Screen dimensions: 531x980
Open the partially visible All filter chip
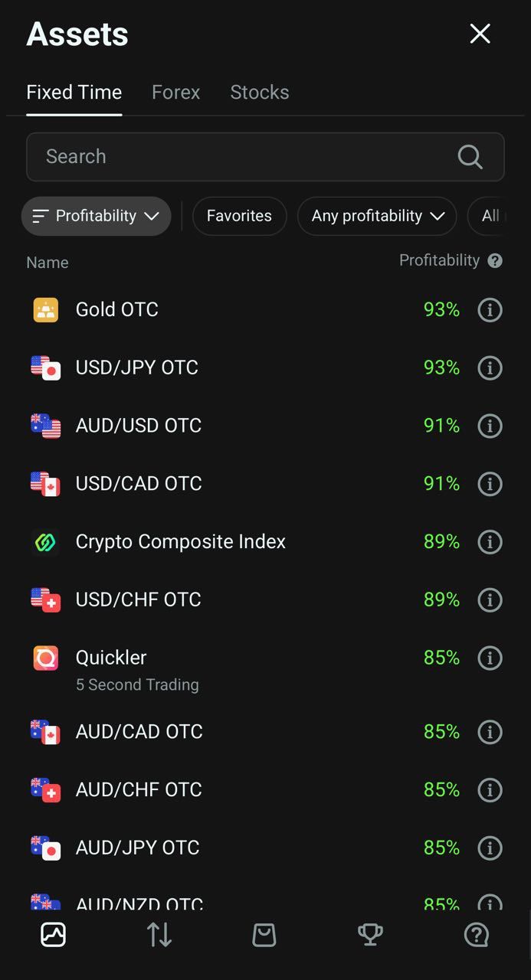490,216
